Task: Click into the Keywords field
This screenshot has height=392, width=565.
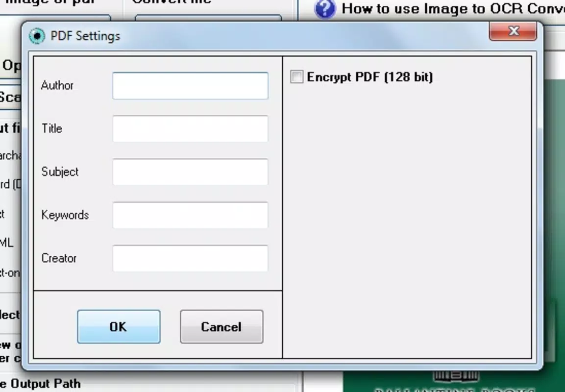Action: coord(190,215)
